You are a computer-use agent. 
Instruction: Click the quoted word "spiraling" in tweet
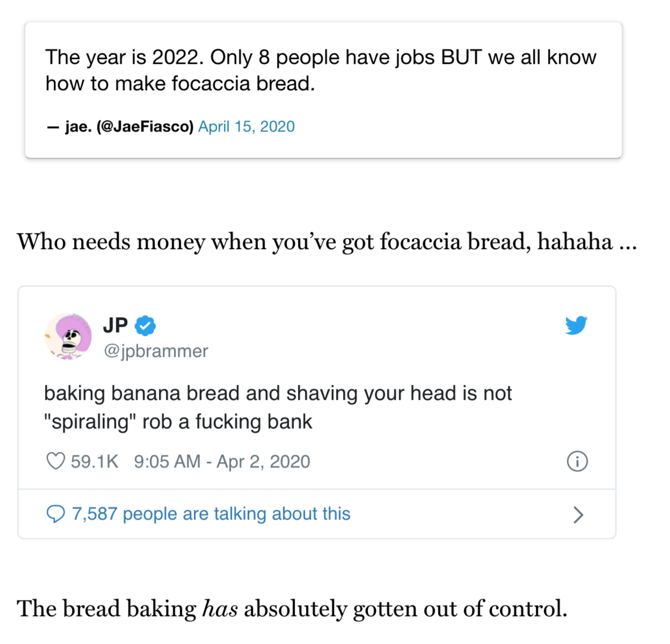pos(89,422)
